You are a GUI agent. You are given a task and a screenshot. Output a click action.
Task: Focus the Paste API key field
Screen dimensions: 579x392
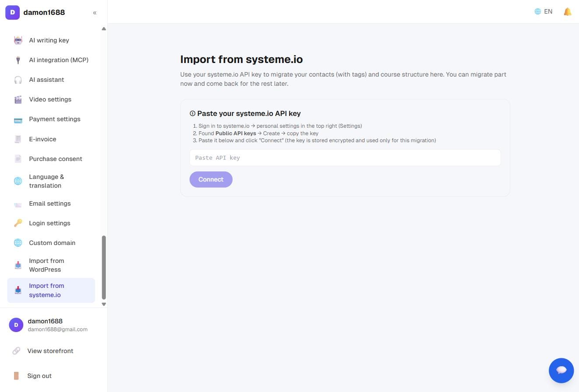(345, 157)
